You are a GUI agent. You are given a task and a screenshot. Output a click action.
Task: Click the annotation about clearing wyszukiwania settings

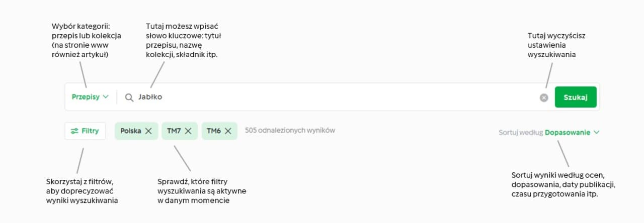(556, 45)
